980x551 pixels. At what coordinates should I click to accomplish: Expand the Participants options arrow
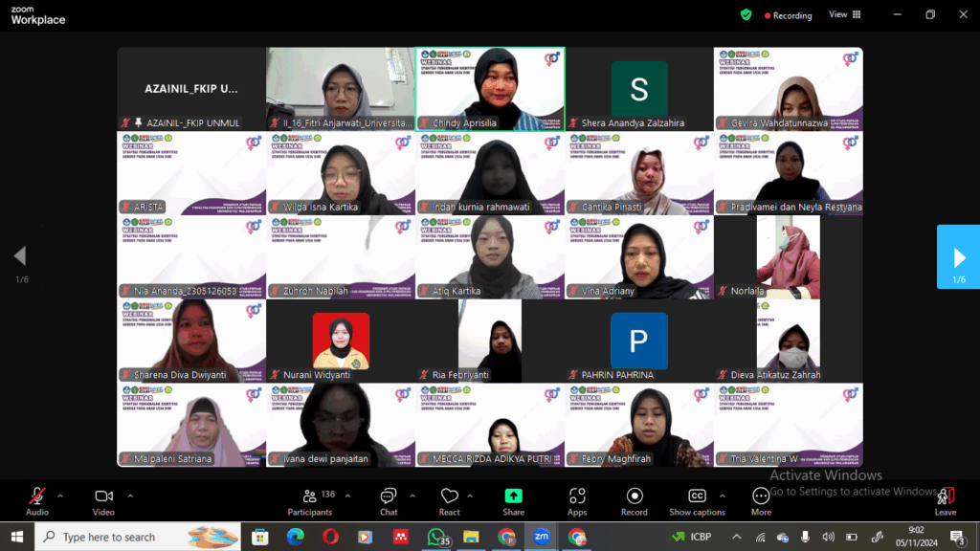[x=347, y=496]
